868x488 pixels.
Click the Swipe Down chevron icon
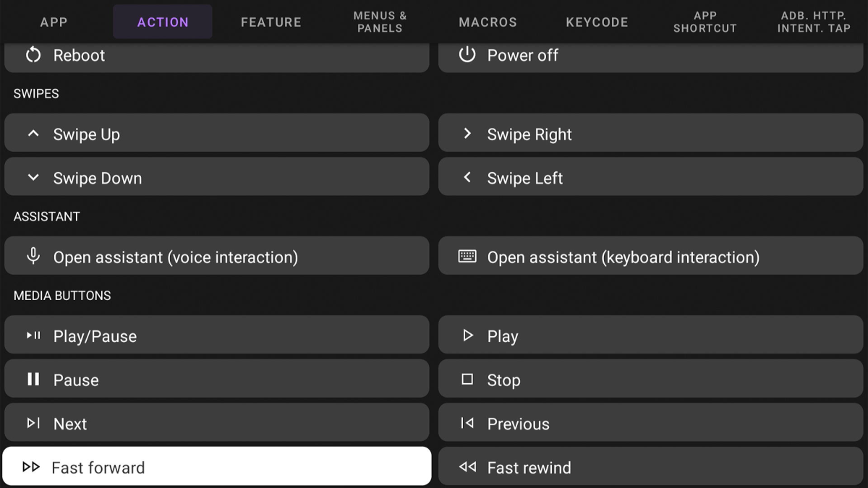33,178
